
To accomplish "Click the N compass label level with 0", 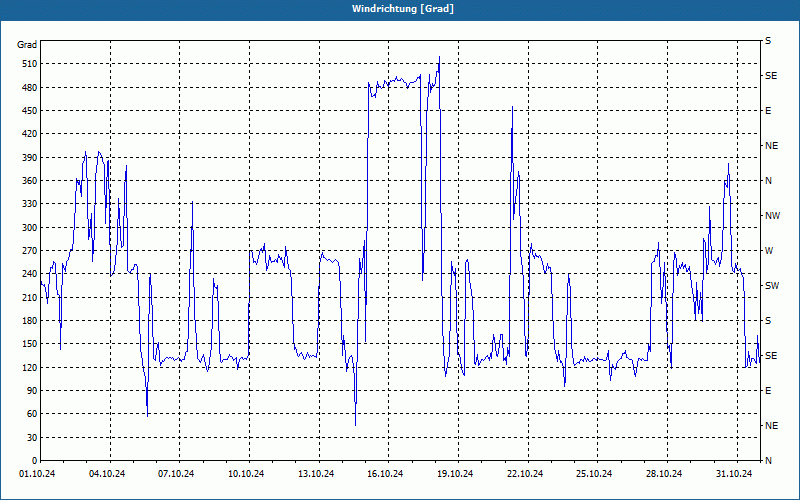I will (x=769, y=461).
